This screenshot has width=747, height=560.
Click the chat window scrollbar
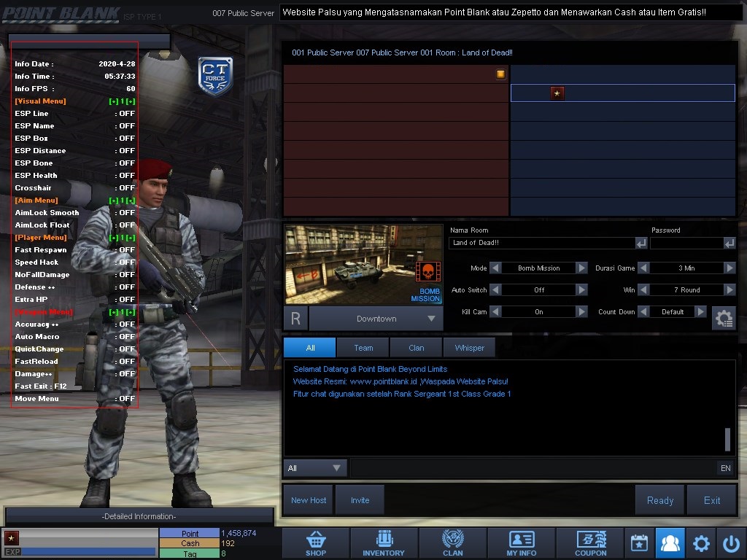click(727, 439)
